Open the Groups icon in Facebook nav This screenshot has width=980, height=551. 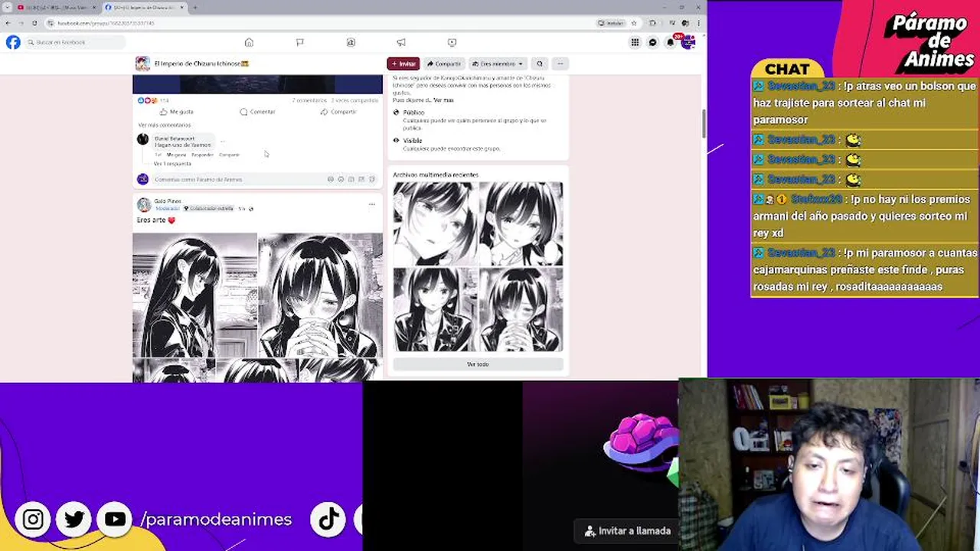point(351,42)
